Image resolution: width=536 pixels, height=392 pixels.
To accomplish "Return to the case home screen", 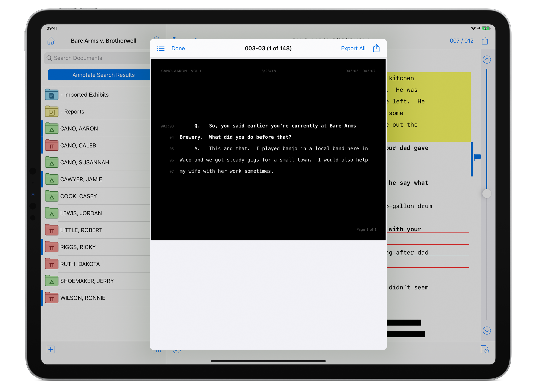I will (50, 41).
